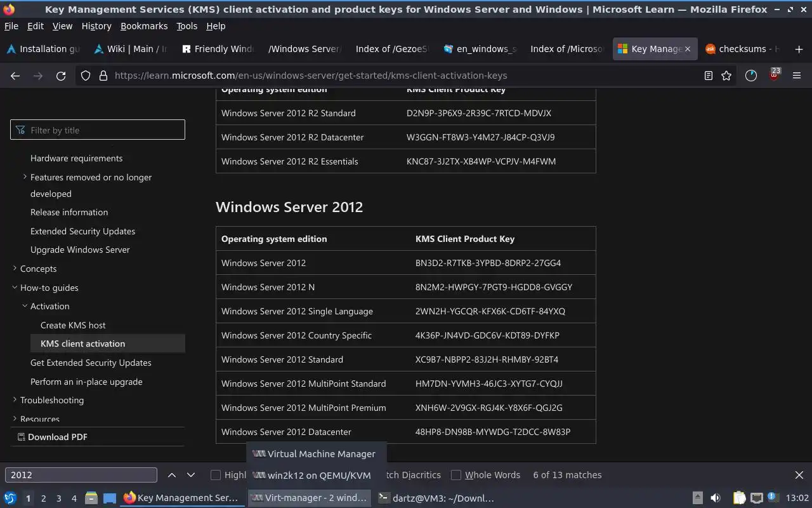This screenshot has height=508, width=812.
Task: Click the show desktop taskbar icon
Action: coord(110,498)
